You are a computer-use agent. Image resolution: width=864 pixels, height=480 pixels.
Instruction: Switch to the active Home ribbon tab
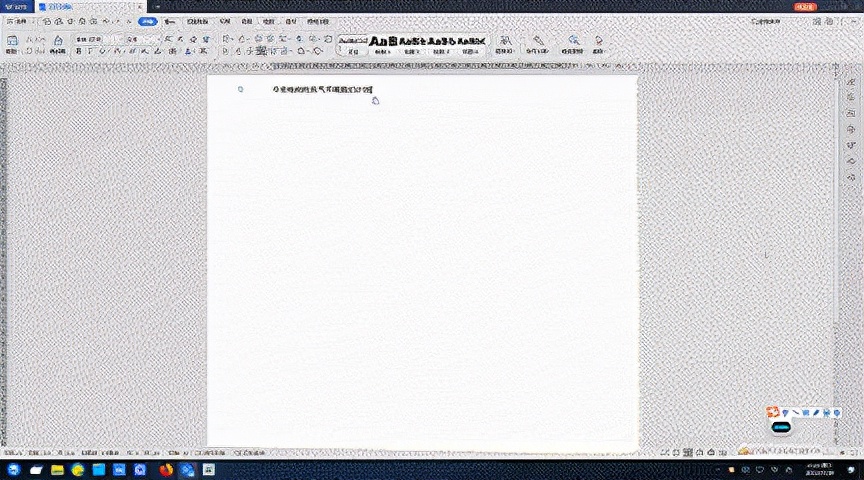pyautogui.click(x=147, y=21)
